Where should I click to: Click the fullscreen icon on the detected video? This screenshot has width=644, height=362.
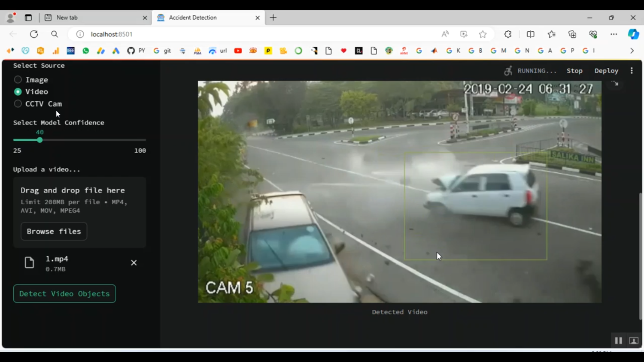click(x=615, y=84)
